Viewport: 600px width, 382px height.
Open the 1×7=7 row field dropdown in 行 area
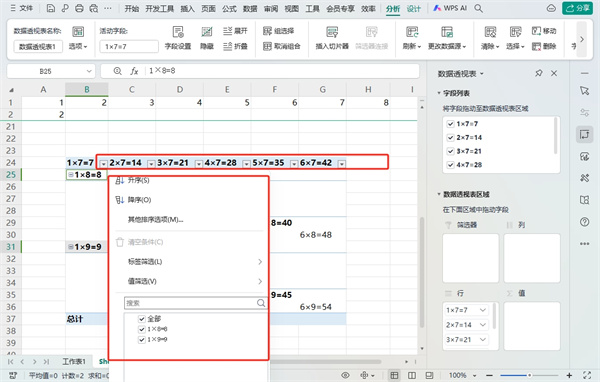[x=483, y=310]
